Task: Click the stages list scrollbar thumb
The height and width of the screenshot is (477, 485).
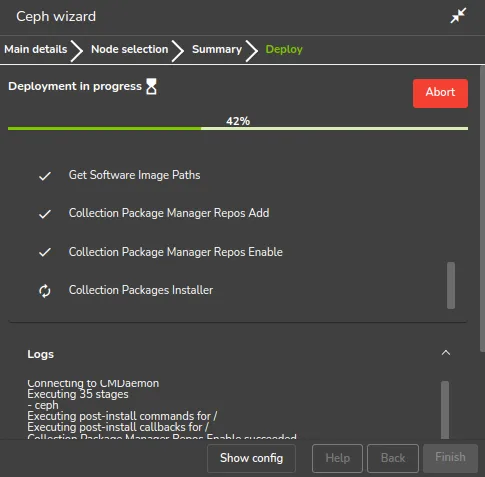Action: [x=451, y=285]
